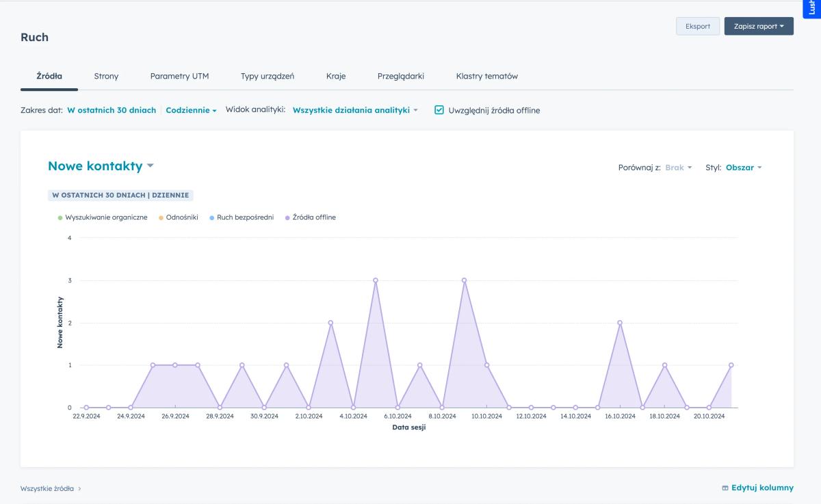The width and height of the screenshot is (821, 504).
Task: Open the Przeglądarki tab
Action: tap(401, 76)
